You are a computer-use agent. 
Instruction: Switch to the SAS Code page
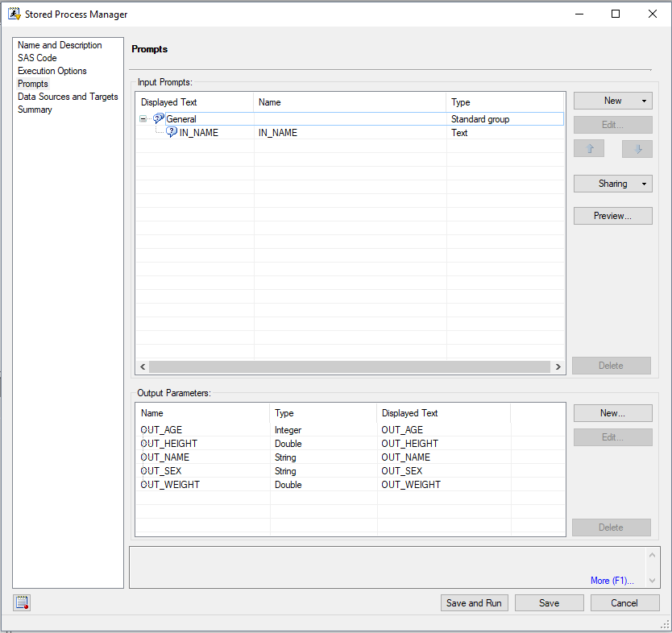click(36, 57)
